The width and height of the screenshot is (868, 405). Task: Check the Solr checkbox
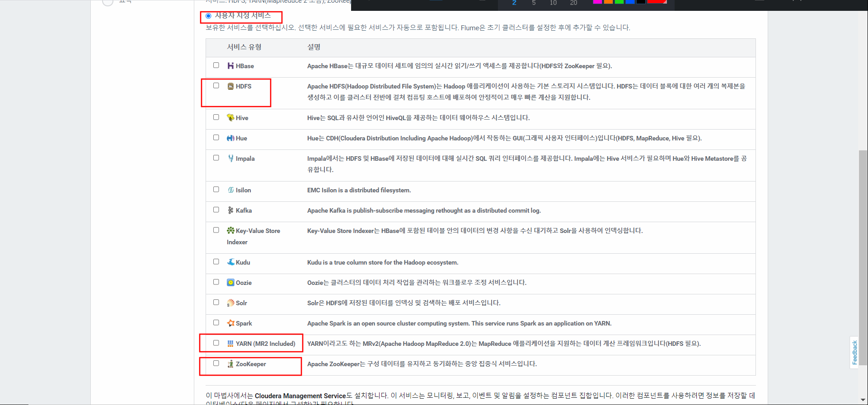pos(216,302)
